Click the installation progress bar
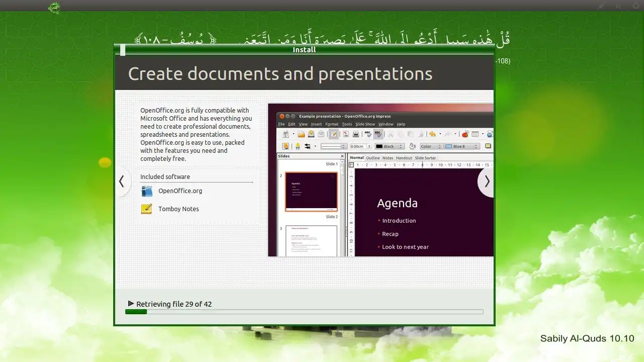Image resolution: width=644 pixels, height=362 pixels. 304,312
